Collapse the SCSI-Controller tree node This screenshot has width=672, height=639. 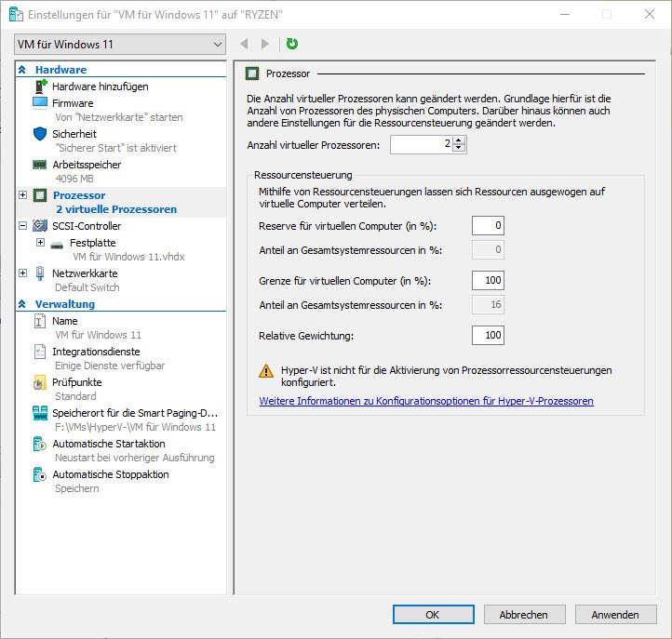pyautogui.click(x=22, y=226)
